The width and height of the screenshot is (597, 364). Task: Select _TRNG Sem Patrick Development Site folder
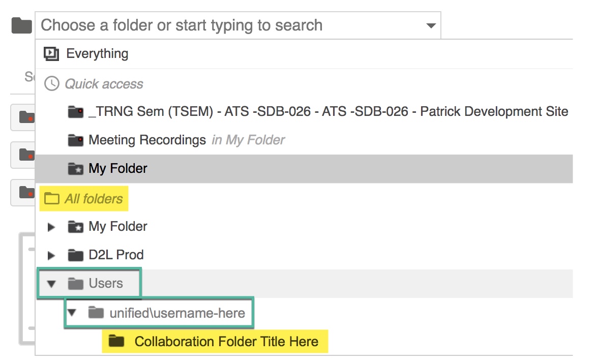328,111
